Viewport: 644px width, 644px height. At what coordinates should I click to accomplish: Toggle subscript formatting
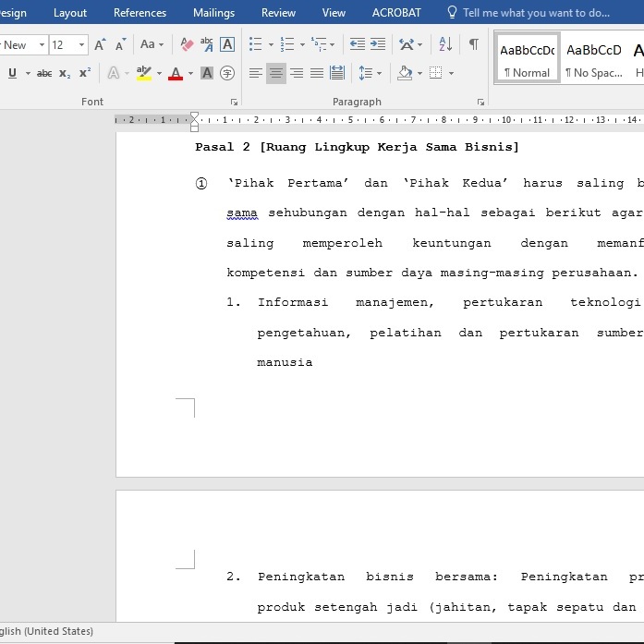65,73
